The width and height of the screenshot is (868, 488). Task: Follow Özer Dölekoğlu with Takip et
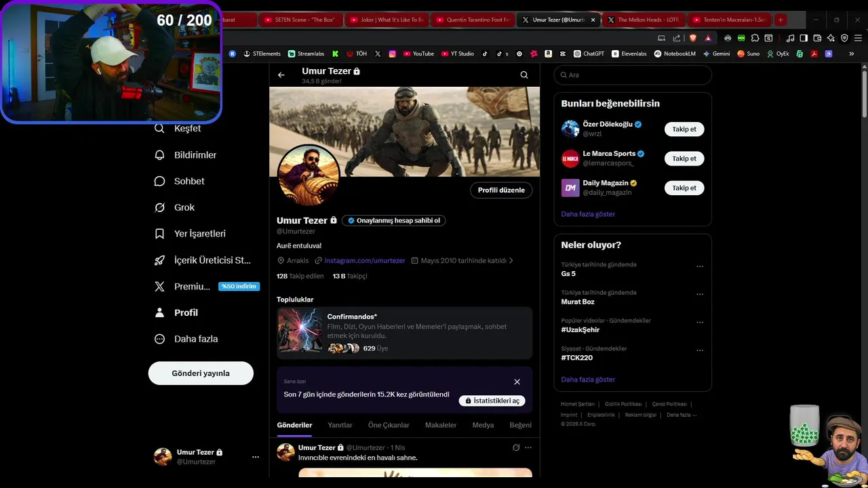684,129
